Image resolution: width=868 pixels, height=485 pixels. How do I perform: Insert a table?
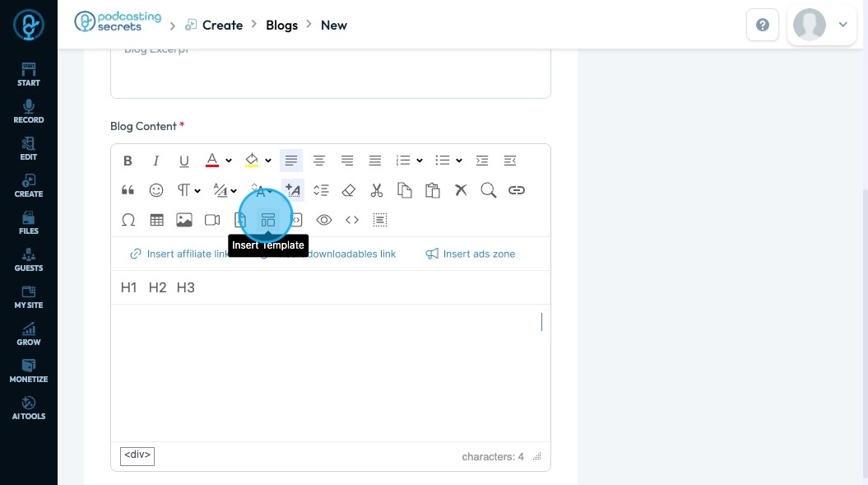[156, 220]
